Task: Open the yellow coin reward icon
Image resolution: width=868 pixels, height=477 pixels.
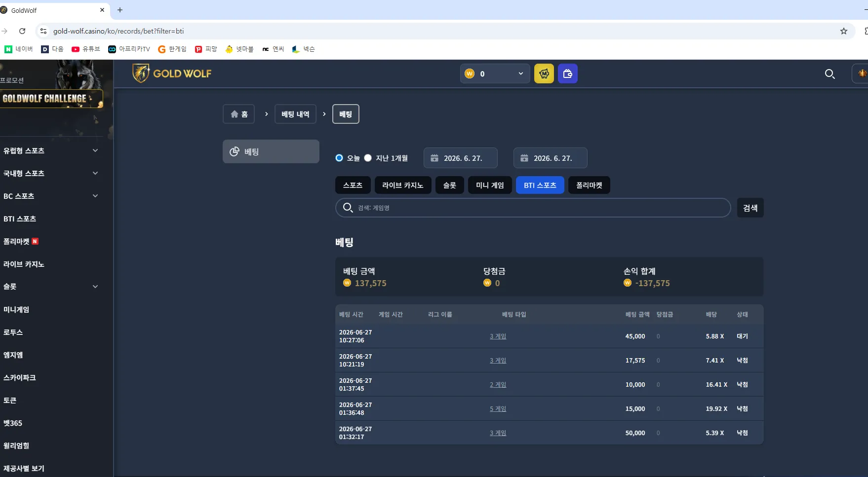Action: [x=544, y=73]
